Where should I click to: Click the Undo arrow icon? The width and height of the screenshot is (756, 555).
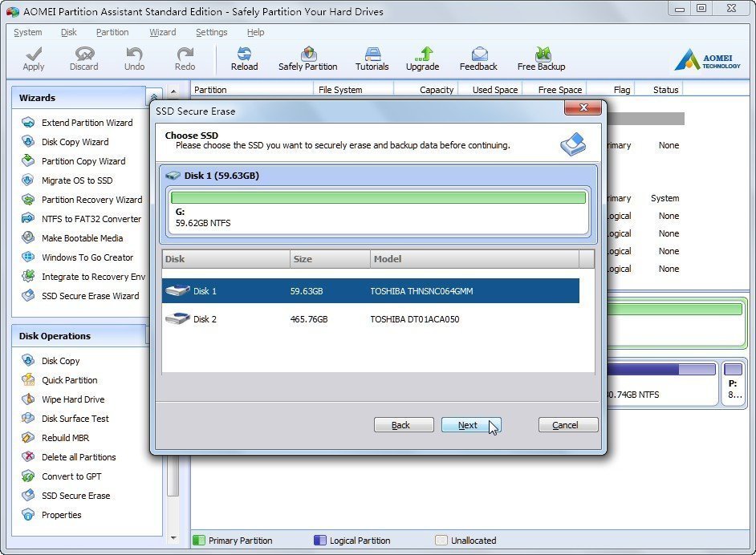point(134,54)
